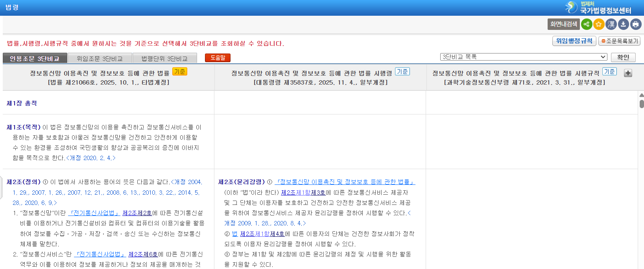The height and width of the screenshot is (269, 644).
Task: Switch to 법령단위 3단비교 tab
Action: coord(164,59)
